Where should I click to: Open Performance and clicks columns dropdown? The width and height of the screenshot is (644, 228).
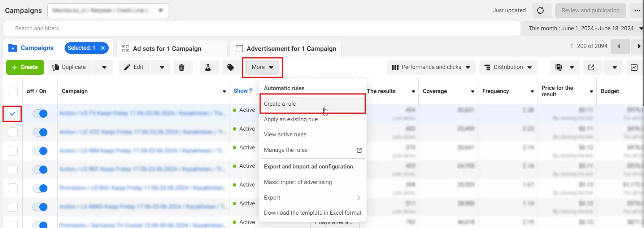(x=431, y=67)
